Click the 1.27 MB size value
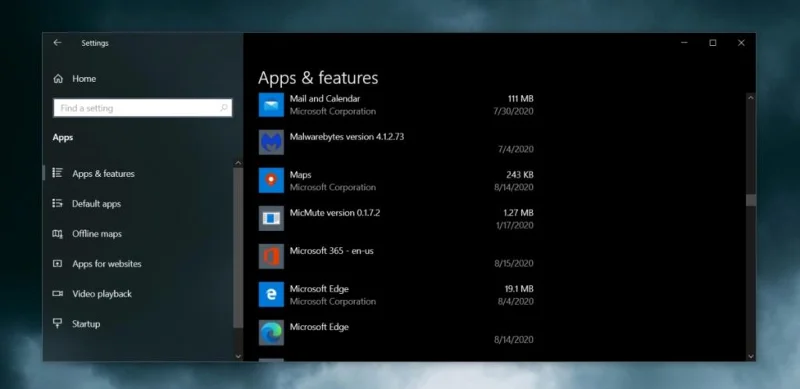The height and width of the screenshot is (389, 800). 518,213
